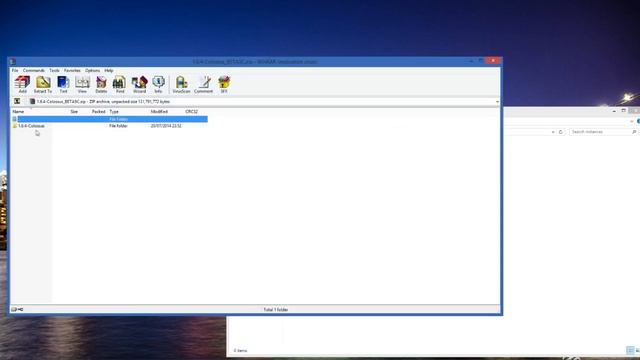
Task: Minimize the Explorer window behind WinRAR
Action: tap(614, 111)
